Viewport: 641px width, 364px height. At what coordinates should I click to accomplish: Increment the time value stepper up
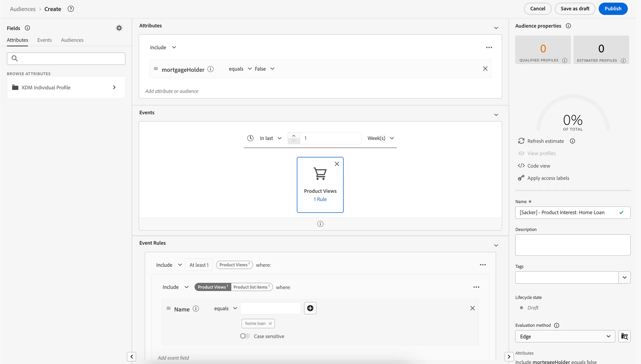click(x=294, y=136)
